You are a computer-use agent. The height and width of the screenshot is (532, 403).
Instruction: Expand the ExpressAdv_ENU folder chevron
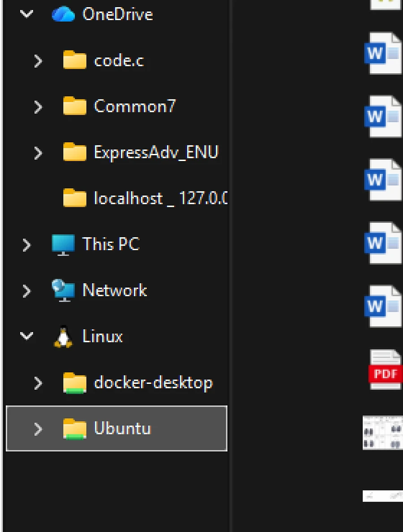pyautogui.click(x=38, y=153)
